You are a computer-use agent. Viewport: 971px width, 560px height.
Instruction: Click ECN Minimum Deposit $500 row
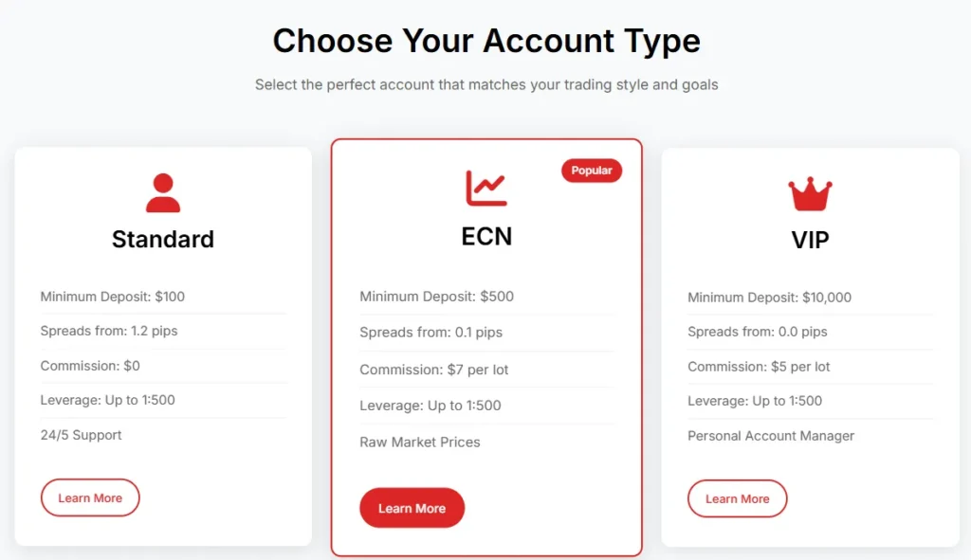pos(437,297)
